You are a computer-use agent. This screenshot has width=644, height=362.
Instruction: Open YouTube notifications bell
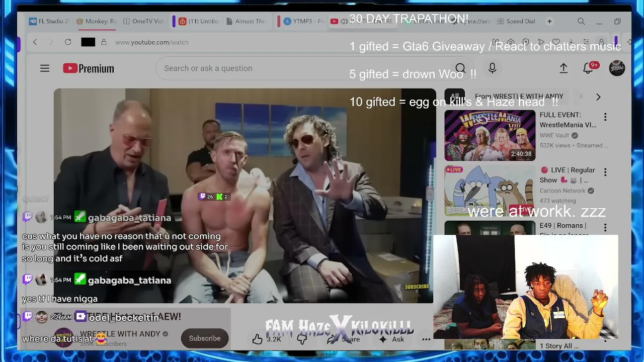(588, 68)
